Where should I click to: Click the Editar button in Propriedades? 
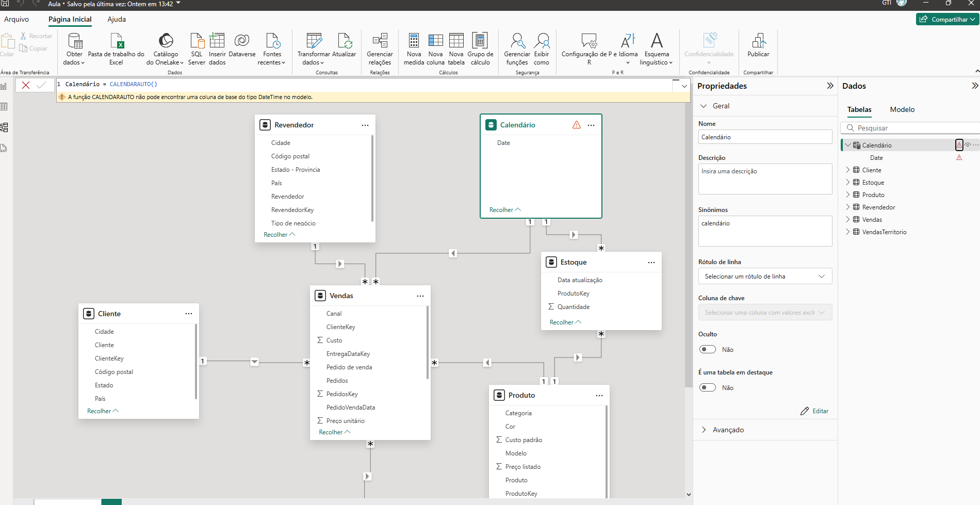pos(814,411)
